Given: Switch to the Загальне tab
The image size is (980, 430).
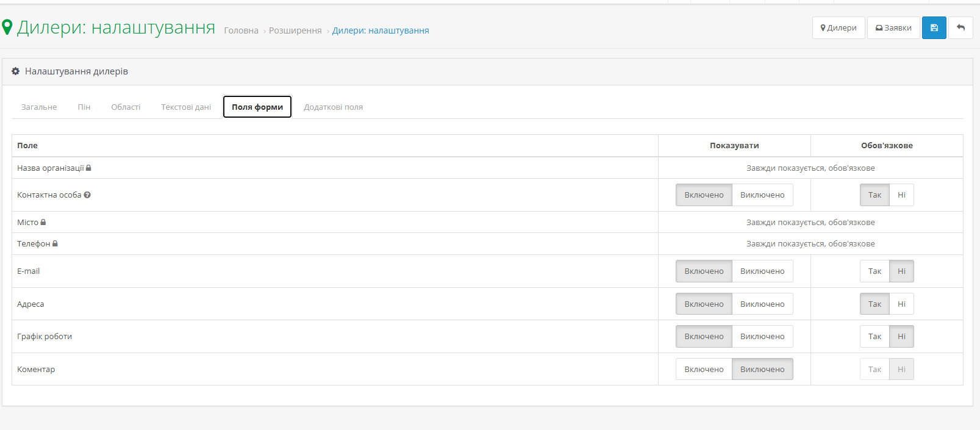Looking at the screenshot, I should click(39, 107).
